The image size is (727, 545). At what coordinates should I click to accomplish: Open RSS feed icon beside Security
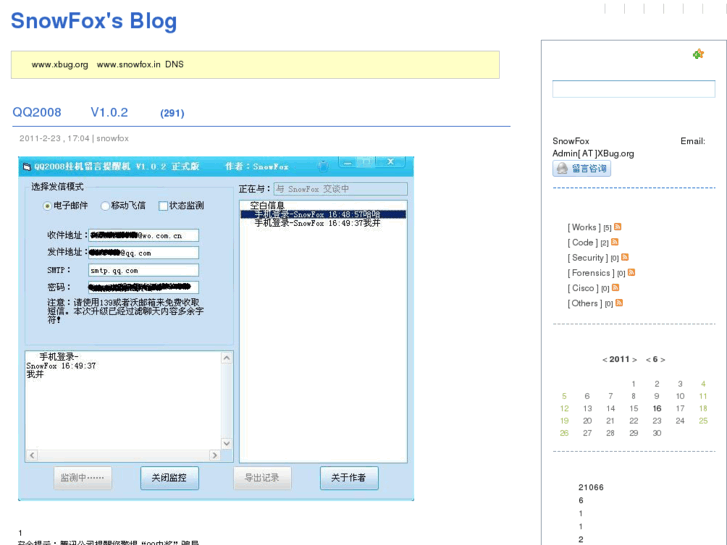625,257
